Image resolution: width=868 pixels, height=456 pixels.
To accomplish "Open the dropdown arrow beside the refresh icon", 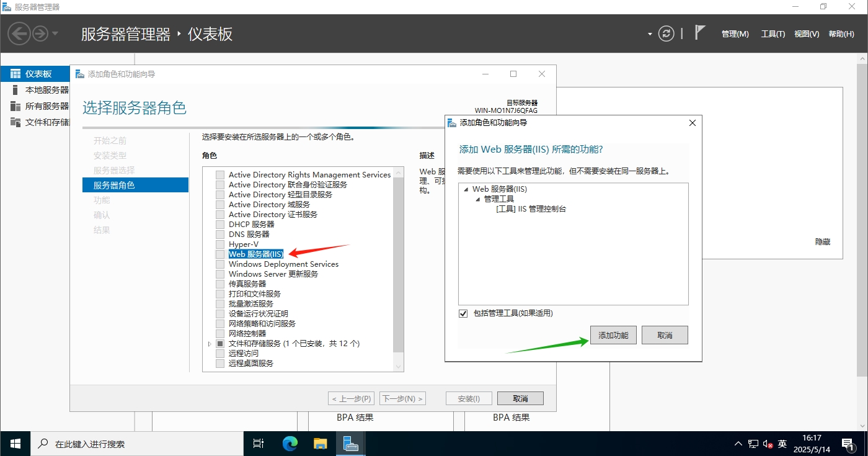I will (650, 34).
